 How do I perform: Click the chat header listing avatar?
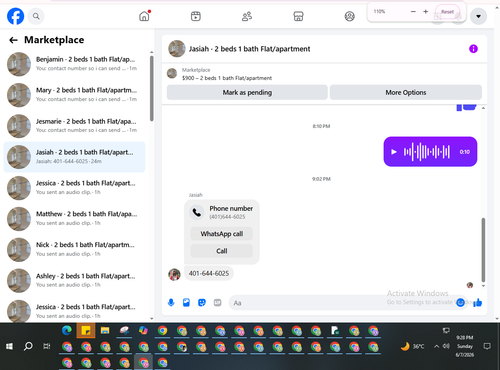(x=177, y=49)
